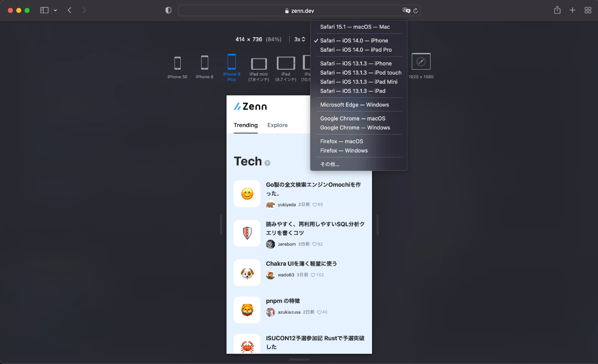Open the Share button

(x=557, y=10)
